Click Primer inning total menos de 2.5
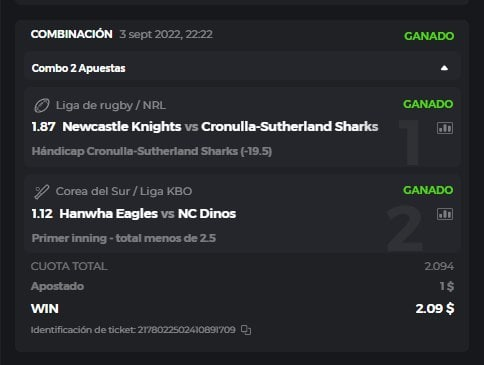 [124, 238]
